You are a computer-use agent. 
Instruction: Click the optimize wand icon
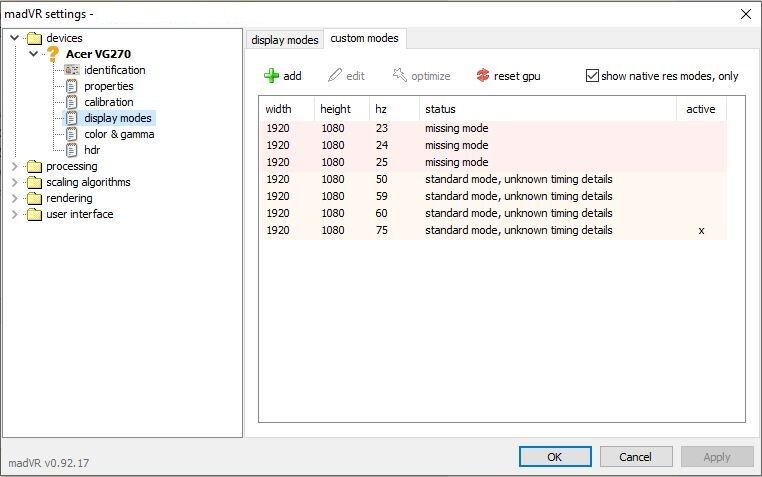pos(399,75)
